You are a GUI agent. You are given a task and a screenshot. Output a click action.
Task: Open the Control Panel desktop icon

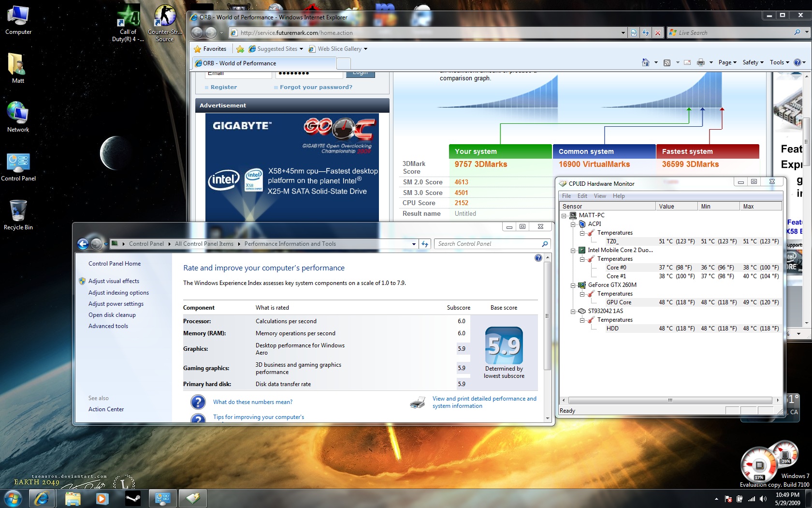coord(18,166)
